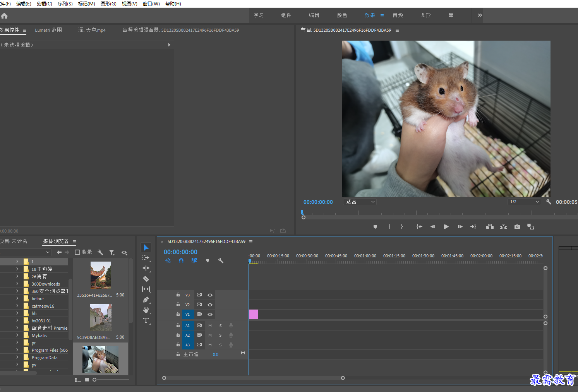Step forward one frame
Image resolution: width=578 pixels, height=392 pixels.
pos(460,227)
